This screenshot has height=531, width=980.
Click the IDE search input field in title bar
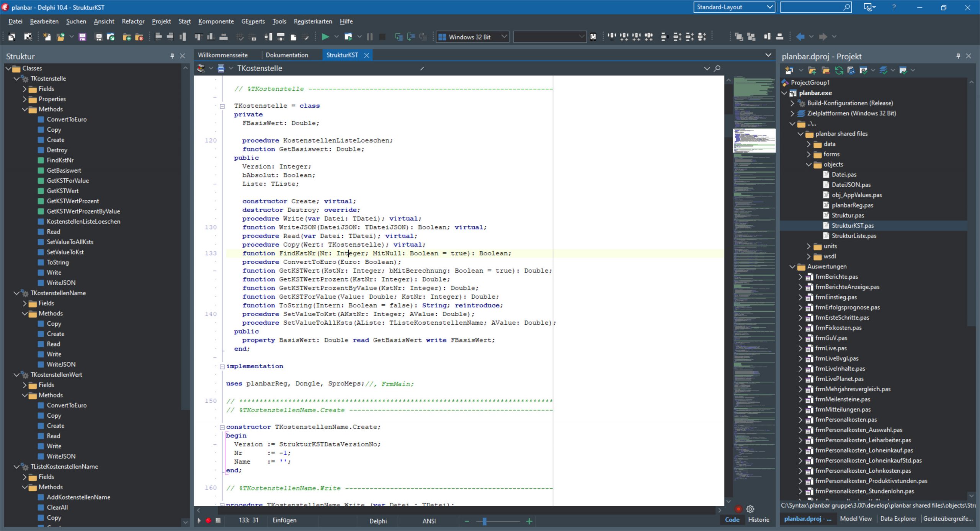point(816,7)
